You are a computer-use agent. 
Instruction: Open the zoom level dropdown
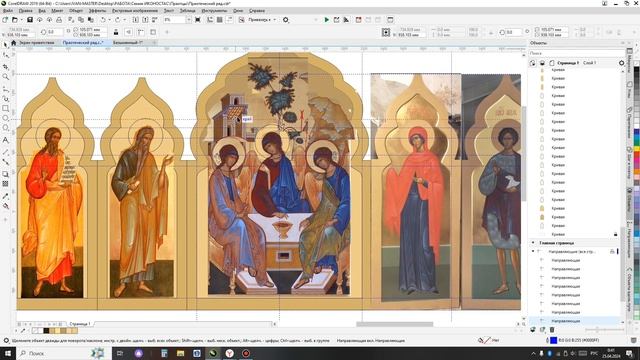[x=188, y=20]
